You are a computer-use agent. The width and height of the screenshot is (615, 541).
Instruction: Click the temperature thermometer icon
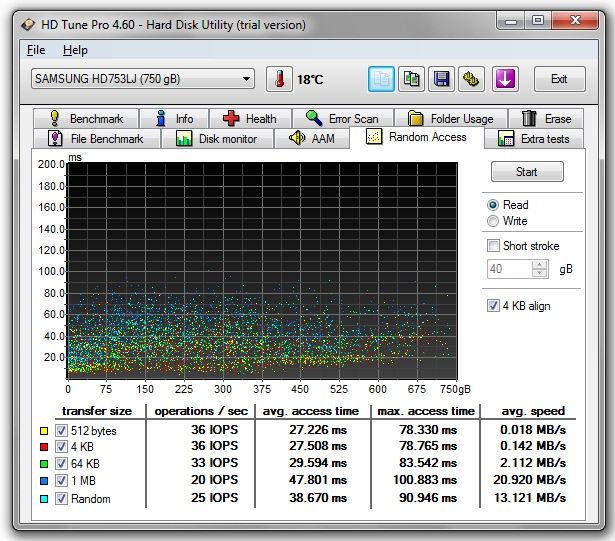(x=279, y=79)
